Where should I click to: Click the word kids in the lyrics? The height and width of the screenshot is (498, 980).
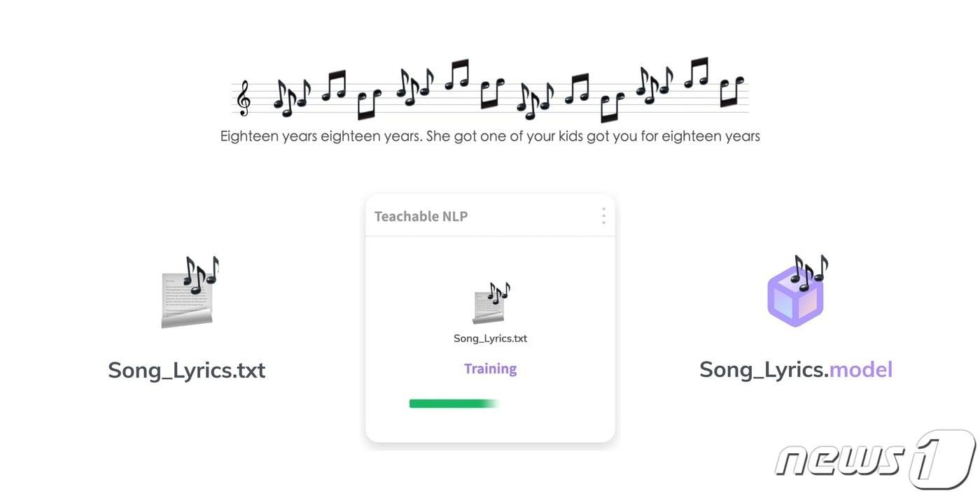[571, 136]
